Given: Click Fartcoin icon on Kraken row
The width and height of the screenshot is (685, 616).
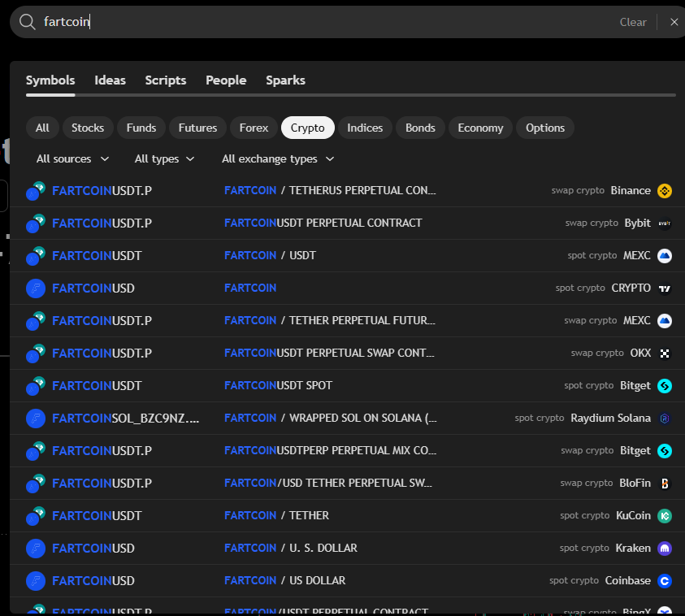Looking at the screenshot, I should click(36, 548).
